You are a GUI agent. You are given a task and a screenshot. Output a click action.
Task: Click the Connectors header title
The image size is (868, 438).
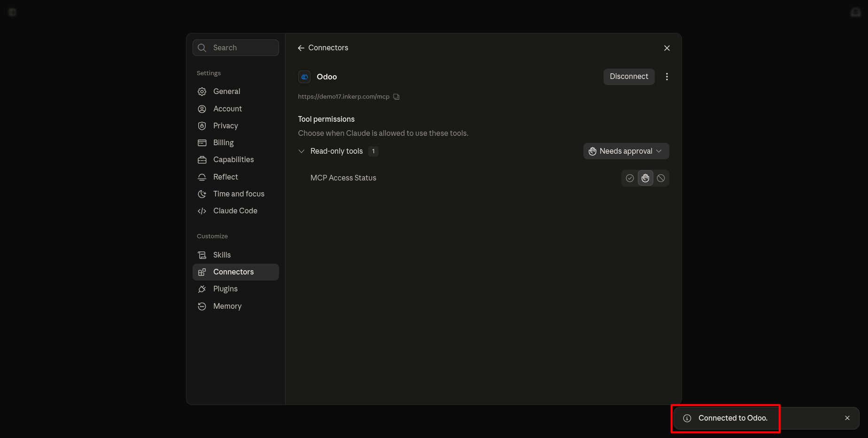(328, 48)
